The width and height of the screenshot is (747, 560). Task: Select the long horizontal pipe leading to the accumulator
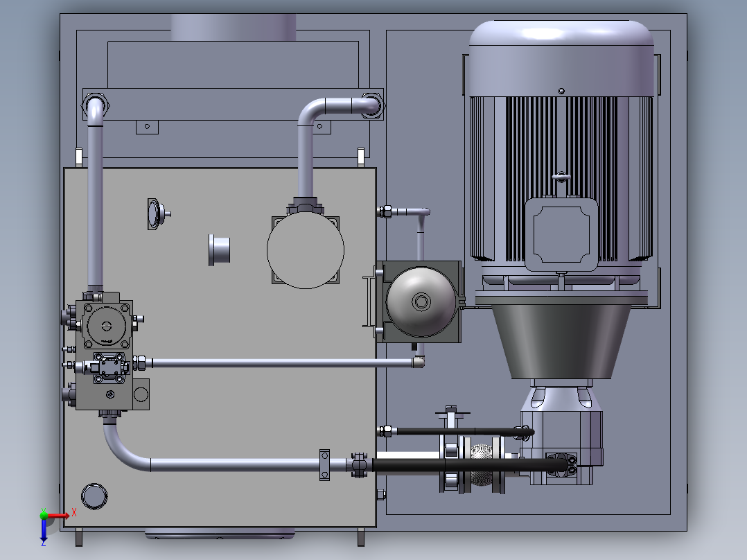pos(281,363)
